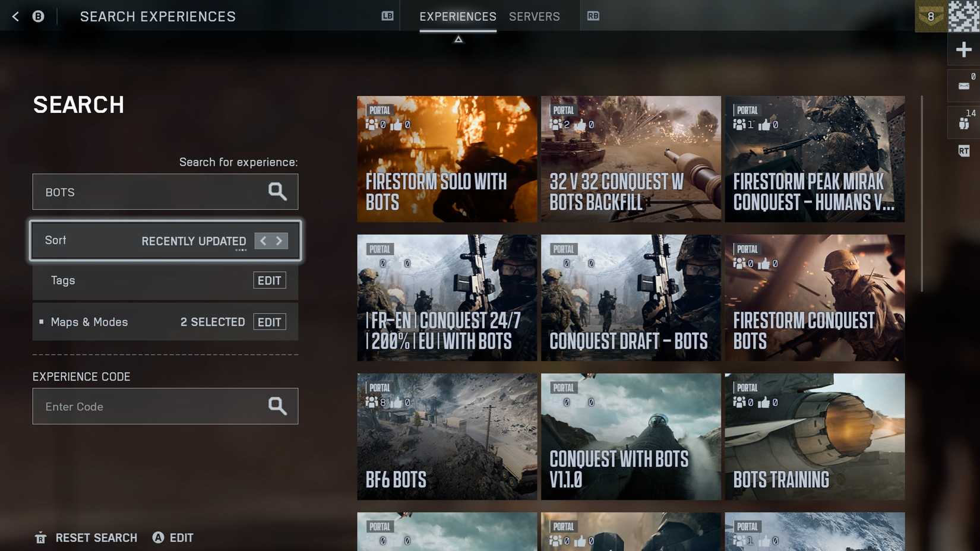Click the magnifier in the Experience Code field
This screenshot has width=980, height=551.
(277, 406)
